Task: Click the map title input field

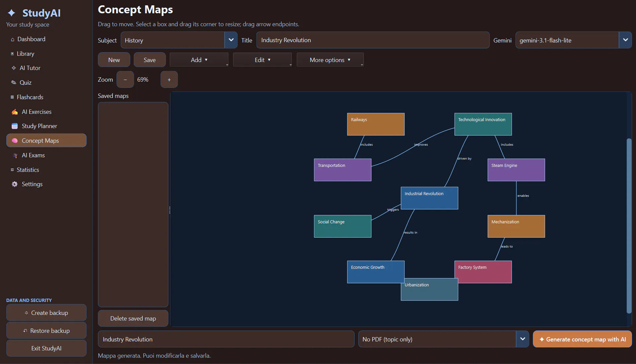Action: pos(373,40)
